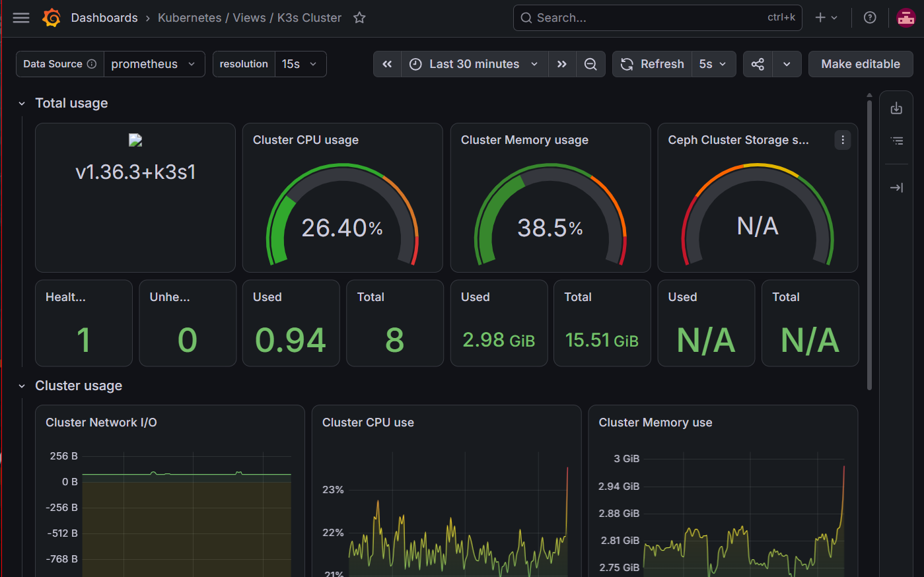This screenshot has width=924, height=577.
Task: Open the help question mark menu
Action: tap(870, 18)
